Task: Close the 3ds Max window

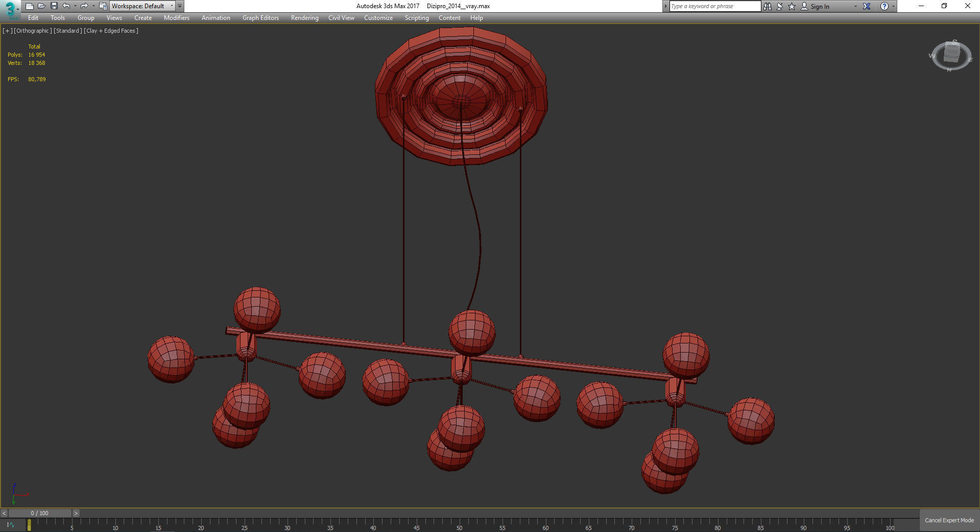Action: pos(967,6)
